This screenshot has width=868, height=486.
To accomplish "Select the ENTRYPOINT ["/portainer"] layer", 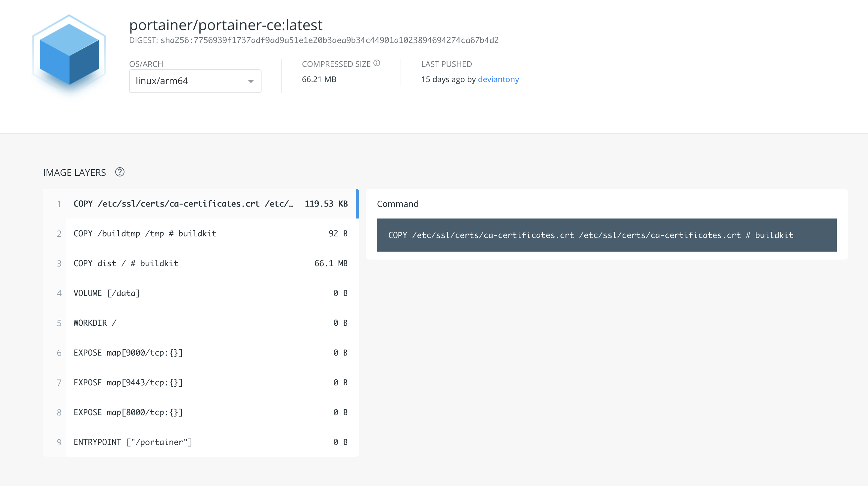I will (133, 442).
